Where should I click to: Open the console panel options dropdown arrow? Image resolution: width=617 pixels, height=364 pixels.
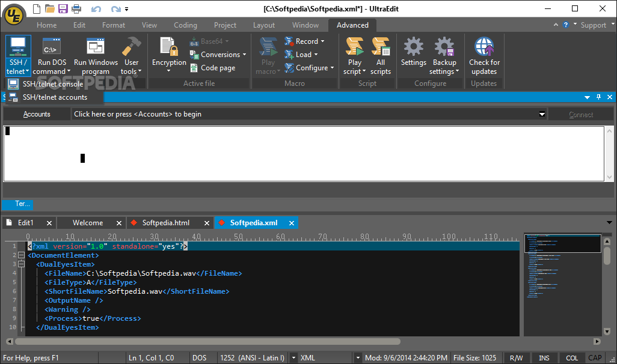(x=587, y=97)
